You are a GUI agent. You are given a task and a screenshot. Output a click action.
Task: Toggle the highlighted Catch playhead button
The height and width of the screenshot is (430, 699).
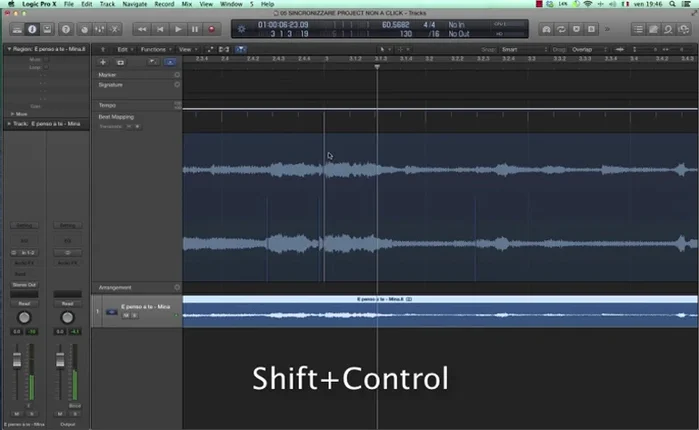coord(240,49)
